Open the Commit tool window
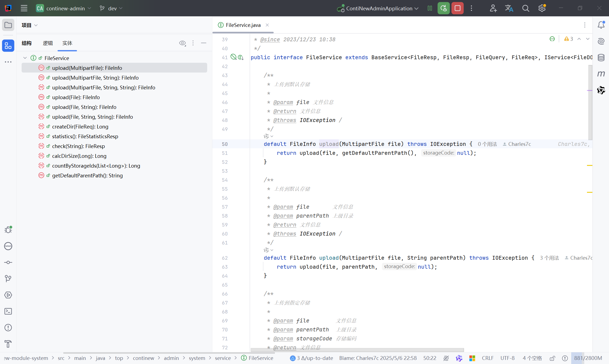Screen dimensions: 609x364 (x=8, y=262)
